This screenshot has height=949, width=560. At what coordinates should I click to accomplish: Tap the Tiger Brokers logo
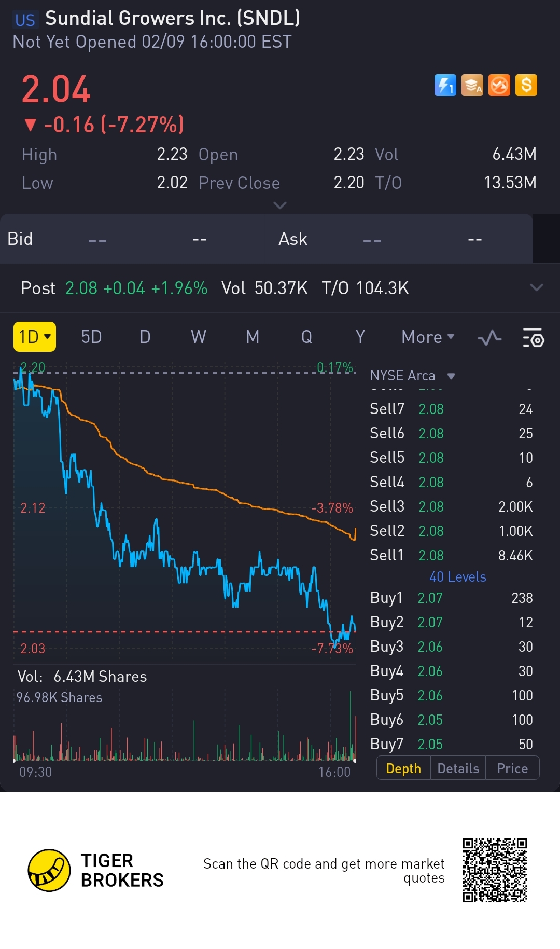coord(95,870)
